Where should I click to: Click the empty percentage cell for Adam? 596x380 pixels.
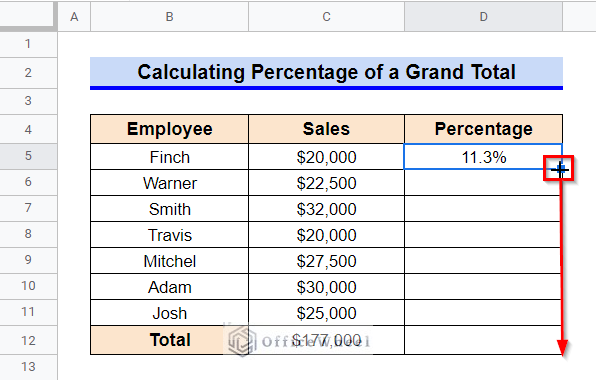(x=483, y=287)
